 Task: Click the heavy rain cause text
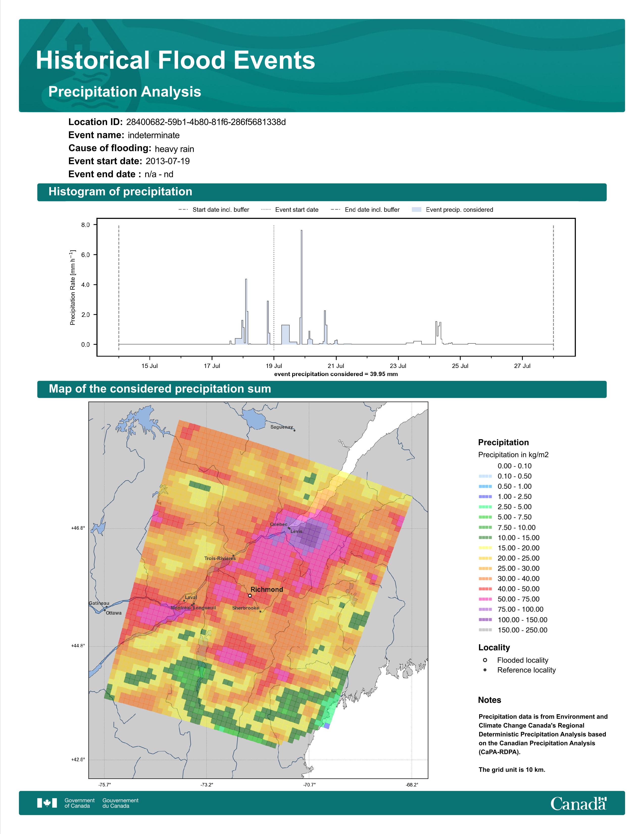tap(174, 149)
